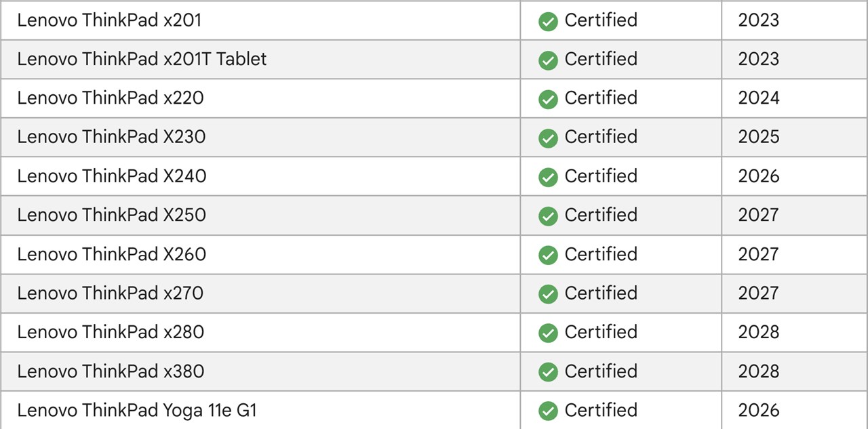Click the certified check icon for ThinkPad x270

coord(548,294)
